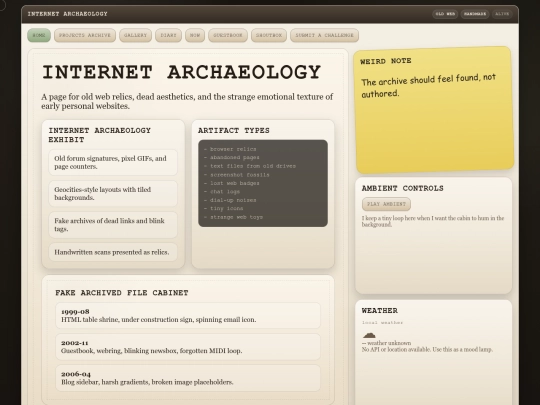This screenshot has width=540, height=405.
Task: Click the yellow Weird Note sticky
Action: (x=434, y=110)
